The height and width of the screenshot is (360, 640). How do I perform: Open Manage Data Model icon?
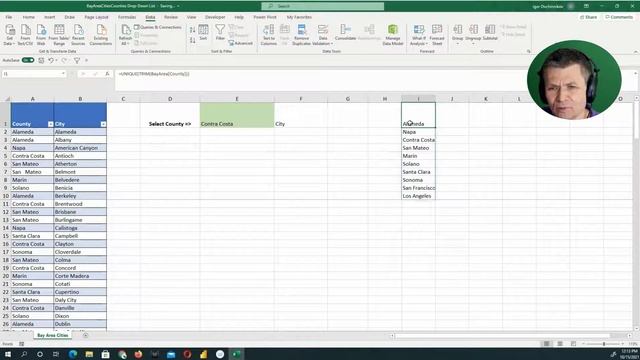point(393,35)
